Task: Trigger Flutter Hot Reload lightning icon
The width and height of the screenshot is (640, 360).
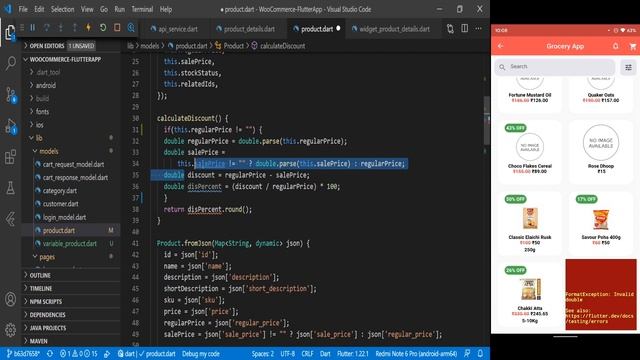Action: point(88,28)
